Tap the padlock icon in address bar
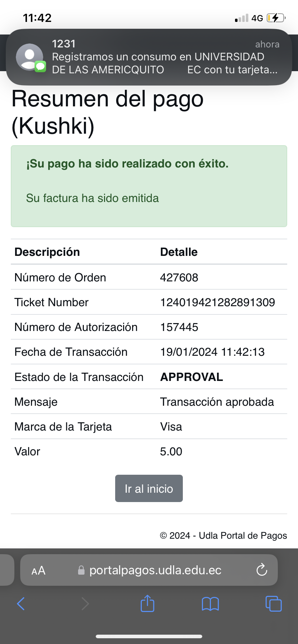 pyautogui.click(x=81, y=570)
